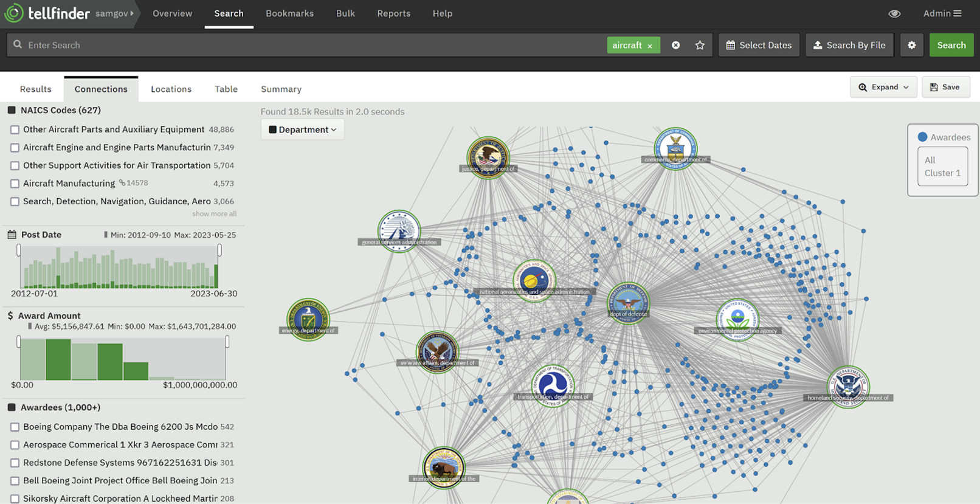
Task: Click Award Amount left range handle
Action: tap(19, 342)
